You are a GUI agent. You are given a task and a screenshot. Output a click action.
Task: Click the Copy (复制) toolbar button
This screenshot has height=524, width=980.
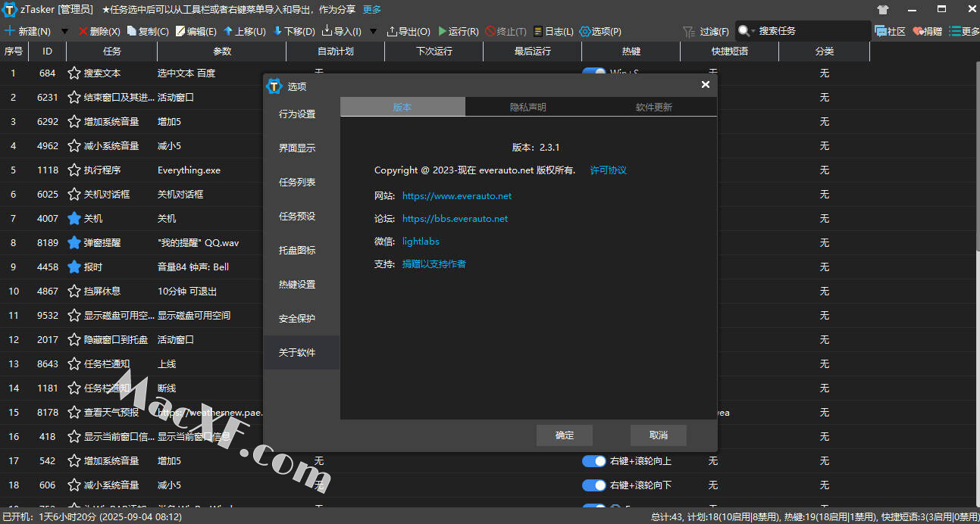(148, 32)
